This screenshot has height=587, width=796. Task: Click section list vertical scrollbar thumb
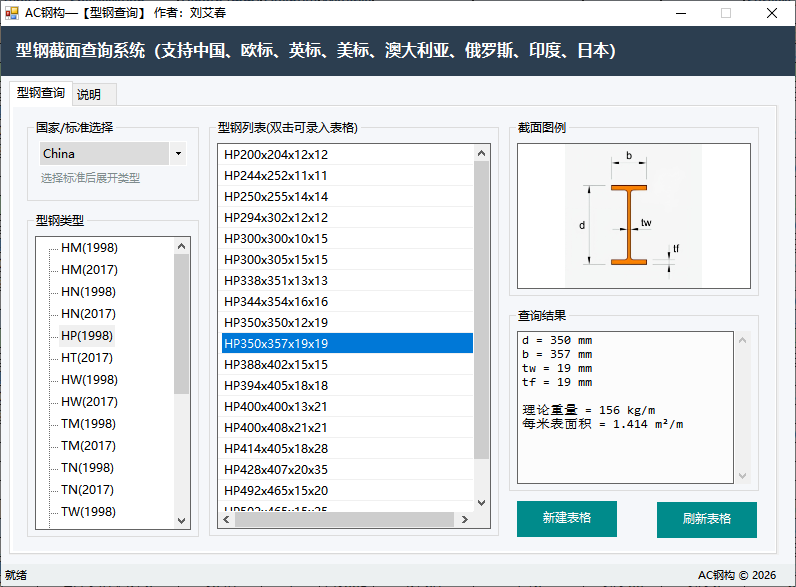[x=481, y=310]
